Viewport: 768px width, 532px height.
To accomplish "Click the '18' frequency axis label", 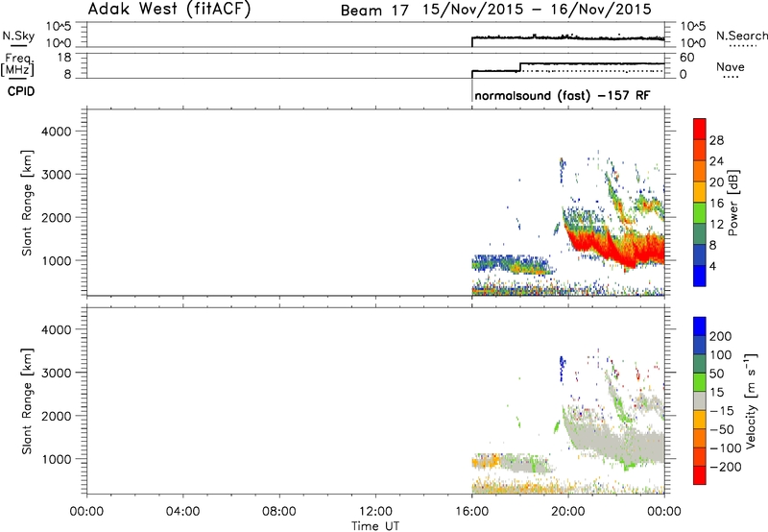I will point(64,58).
